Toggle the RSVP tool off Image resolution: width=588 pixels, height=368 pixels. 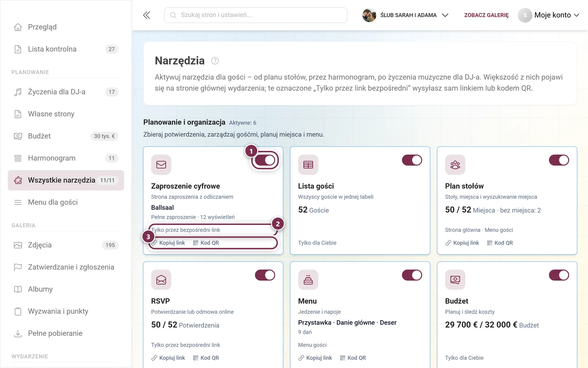265,275
